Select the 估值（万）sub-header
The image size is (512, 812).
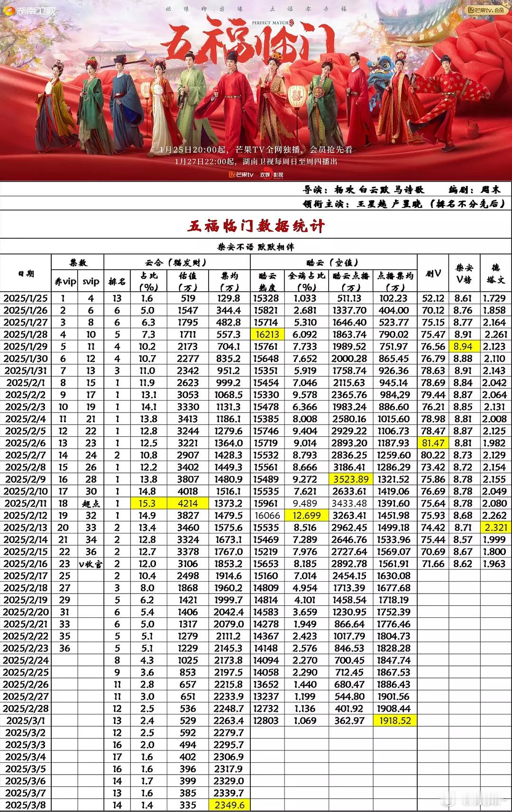coord(188,281)
